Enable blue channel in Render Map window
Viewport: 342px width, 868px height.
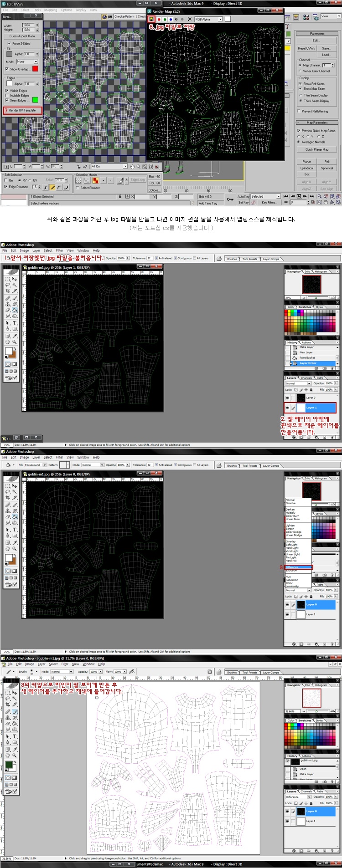click(x=171, y=19)
